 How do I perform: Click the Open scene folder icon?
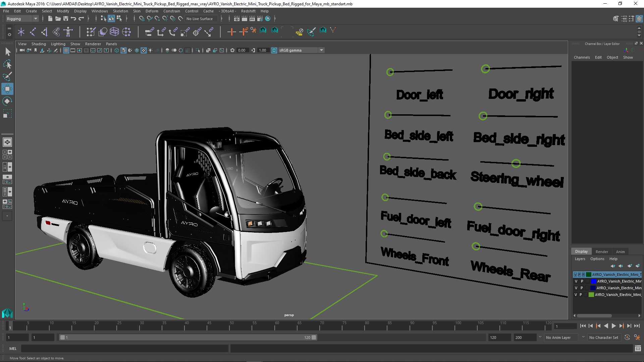[58, 19]
